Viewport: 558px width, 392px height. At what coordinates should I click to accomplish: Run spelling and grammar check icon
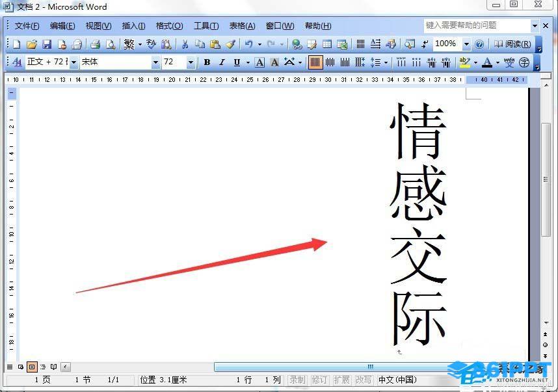point(152,44)
